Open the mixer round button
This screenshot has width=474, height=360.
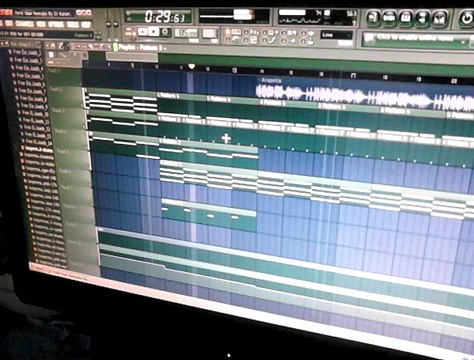point(440,19)
